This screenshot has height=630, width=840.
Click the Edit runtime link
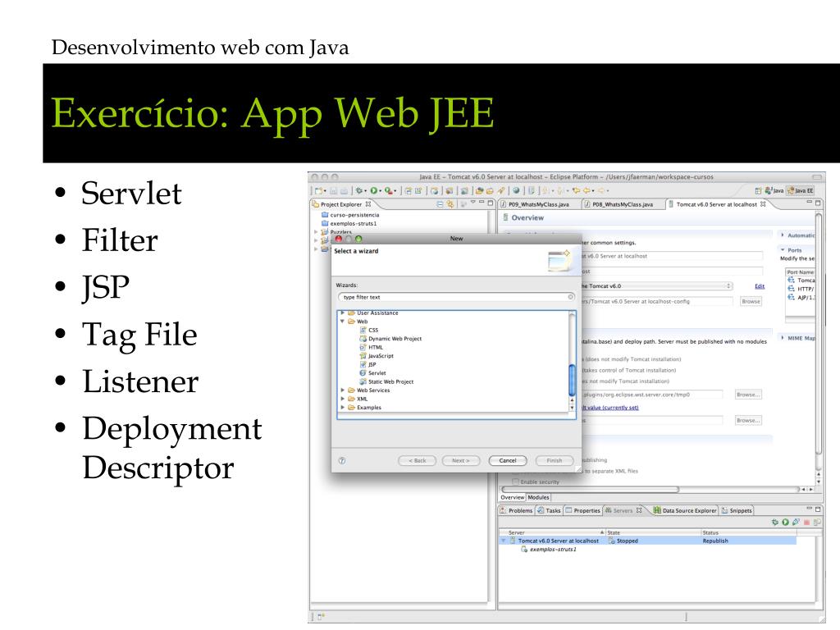760,286
